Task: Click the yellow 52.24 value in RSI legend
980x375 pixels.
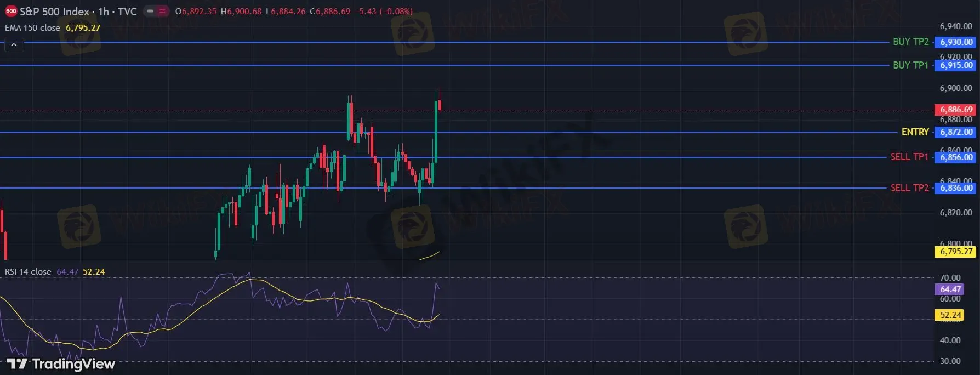Action: point(94,272)
